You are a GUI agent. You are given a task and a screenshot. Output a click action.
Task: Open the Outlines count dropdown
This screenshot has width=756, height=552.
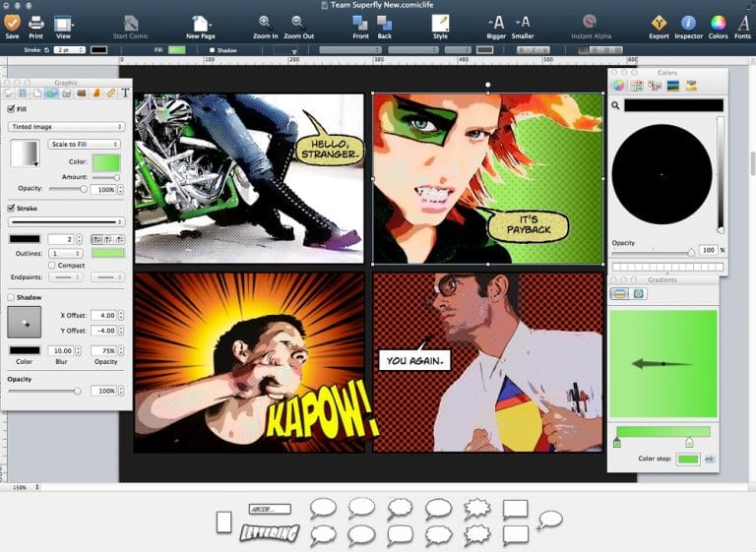(66, 253)
